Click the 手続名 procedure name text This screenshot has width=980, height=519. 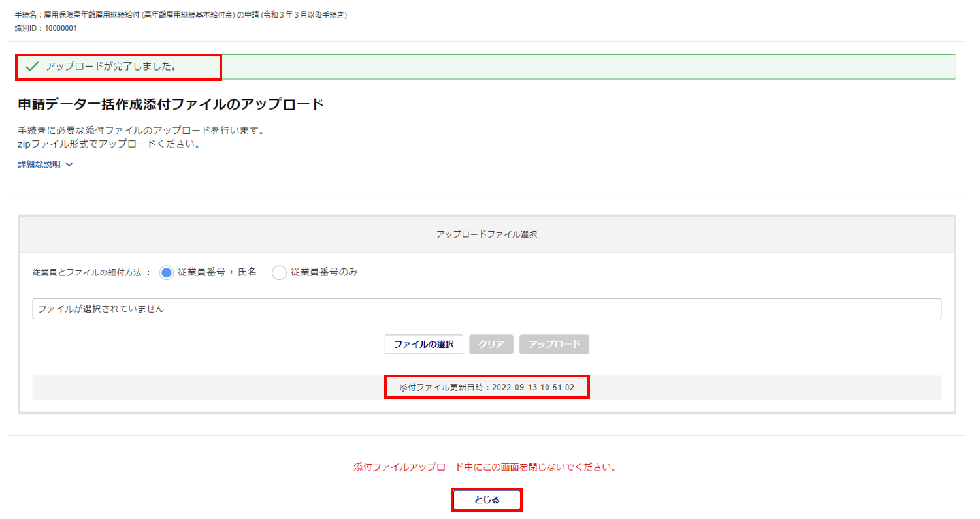[180, 15]
